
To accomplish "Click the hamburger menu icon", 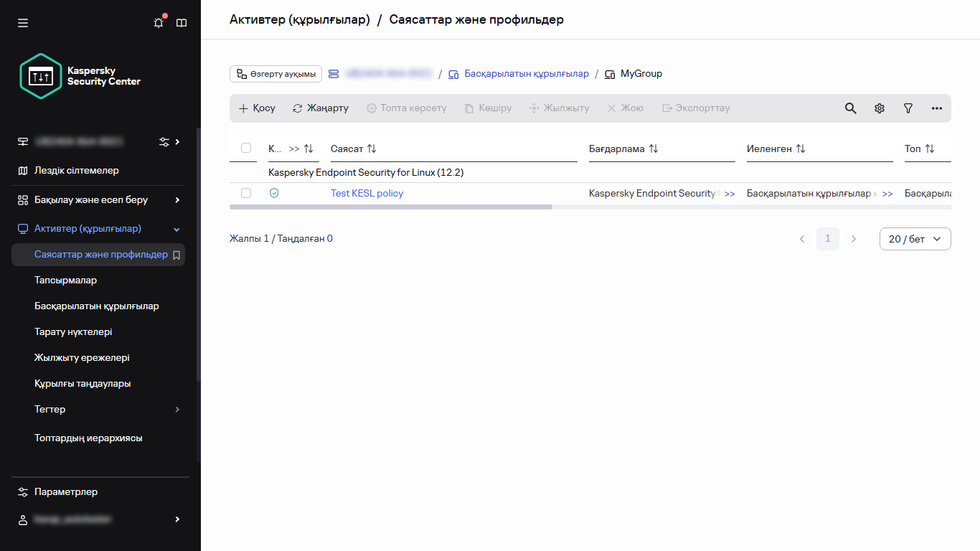I will pyautogui.click(x=23, y=23).
